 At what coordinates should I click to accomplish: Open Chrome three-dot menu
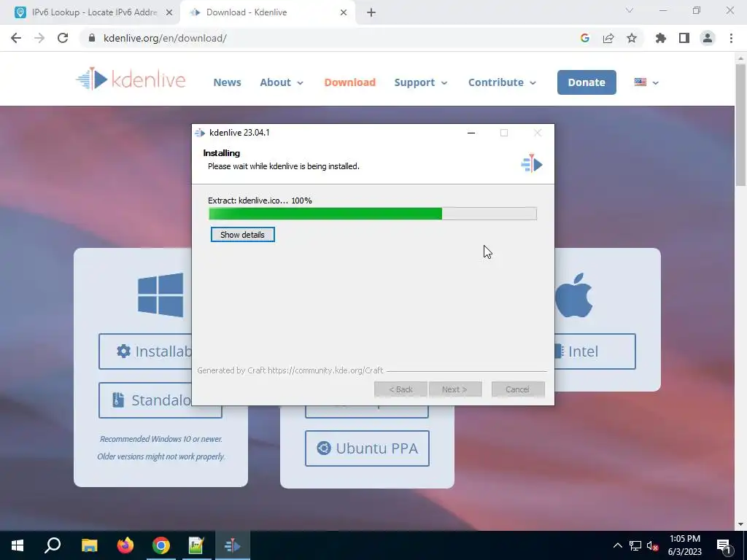click(x=731, y=38)
